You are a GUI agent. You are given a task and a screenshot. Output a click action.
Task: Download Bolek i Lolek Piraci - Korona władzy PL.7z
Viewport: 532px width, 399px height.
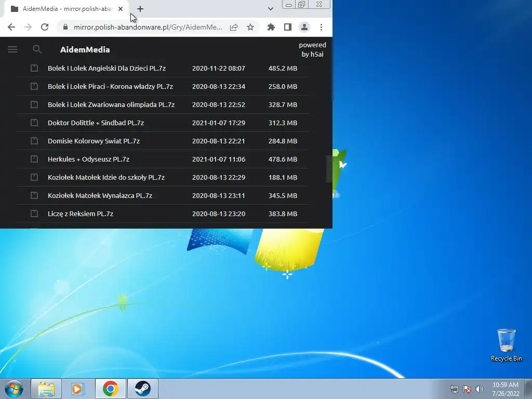pos(110,87)
